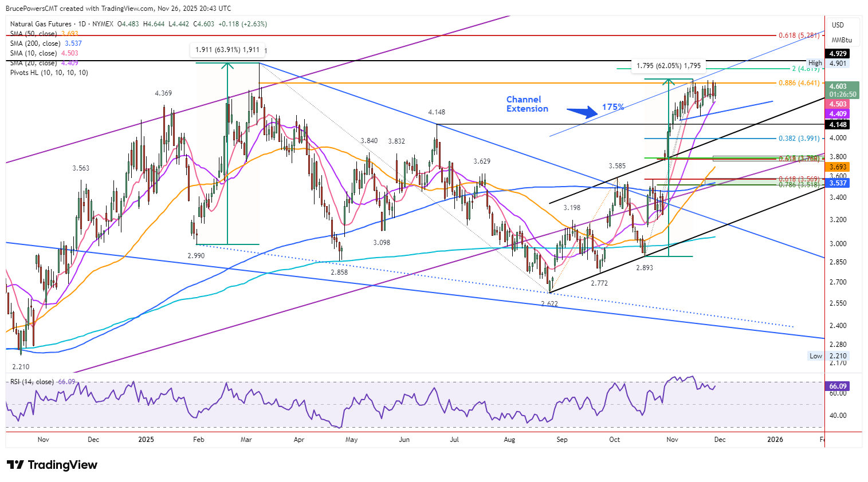
Task: Click the SMA (10, close) indicator legend
Action: point(35,53)
